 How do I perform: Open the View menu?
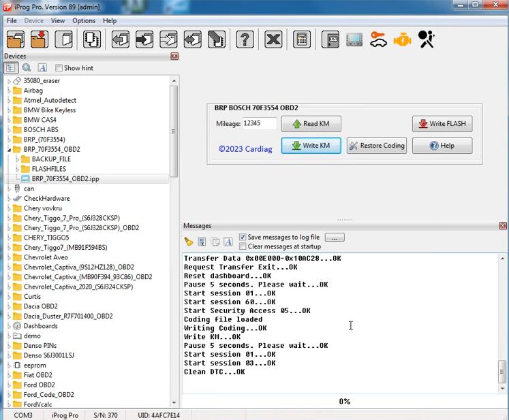tap(58, 20)
